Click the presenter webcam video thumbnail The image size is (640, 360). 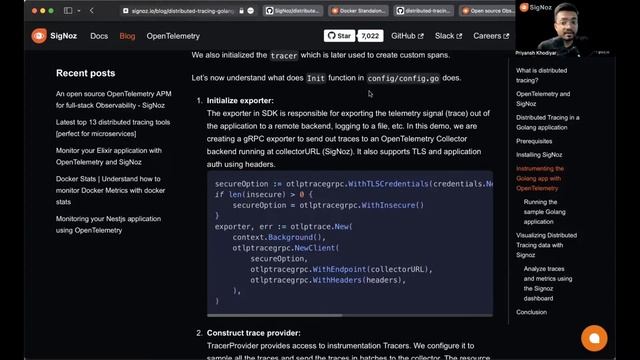[x=565, y=29]
